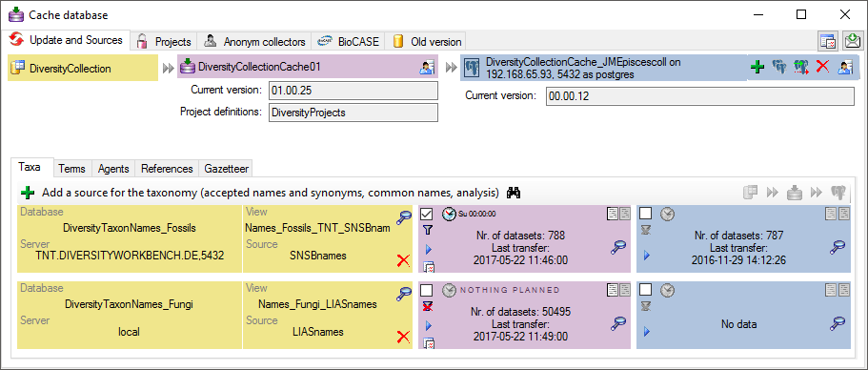Screen dimensions: 868x370
Task: Click the user icon in the DiversityCollectionCache01 bar
Action: (426, 68)
